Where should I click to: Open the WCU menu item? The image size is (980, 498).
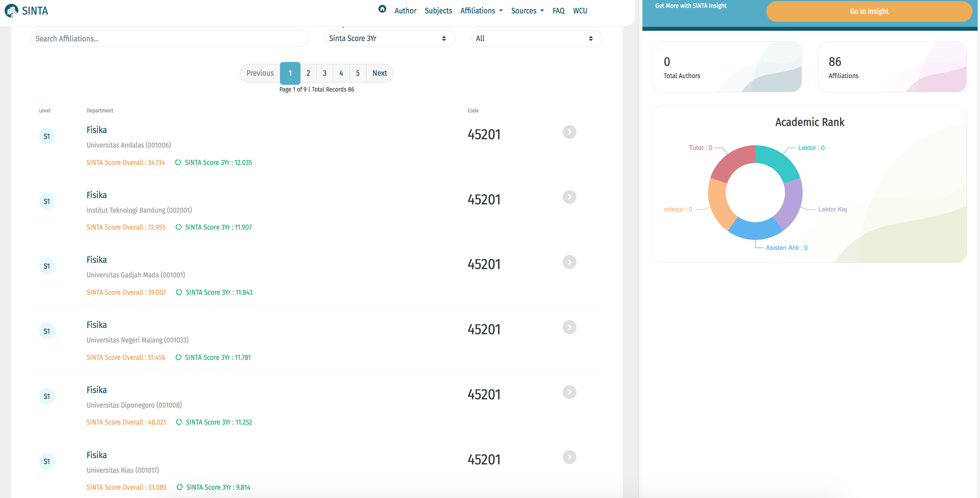point(580,11)
